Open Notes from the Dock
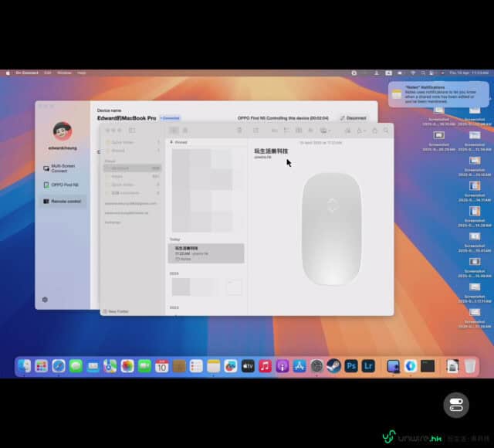 click(x=214, y=366)
